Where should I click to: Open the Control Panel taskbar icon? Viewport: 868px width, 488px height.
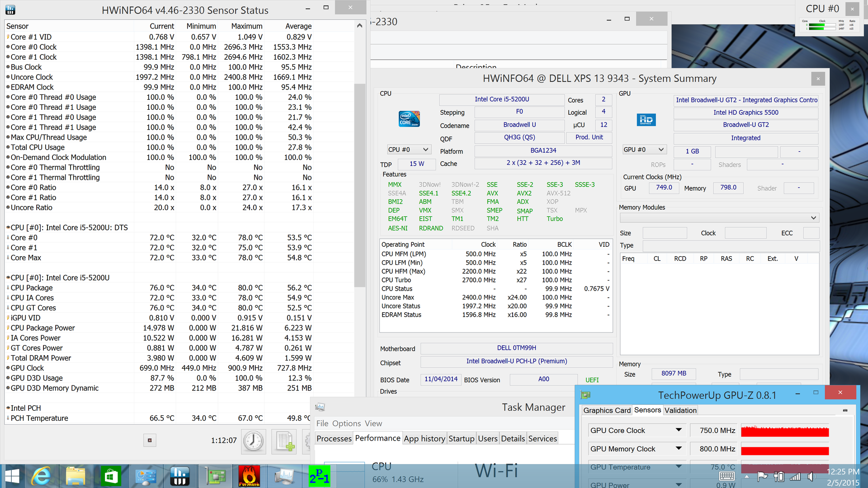tap(146, 476)
